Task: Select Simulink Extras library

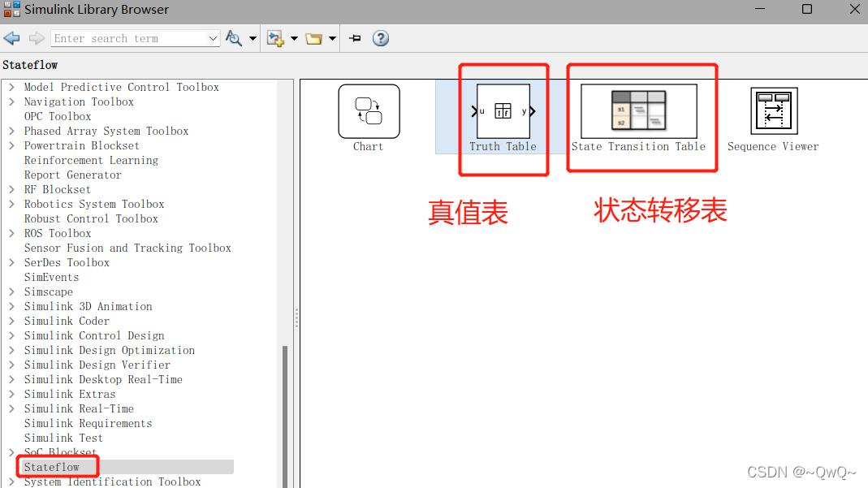Action: tap(70, 394)
